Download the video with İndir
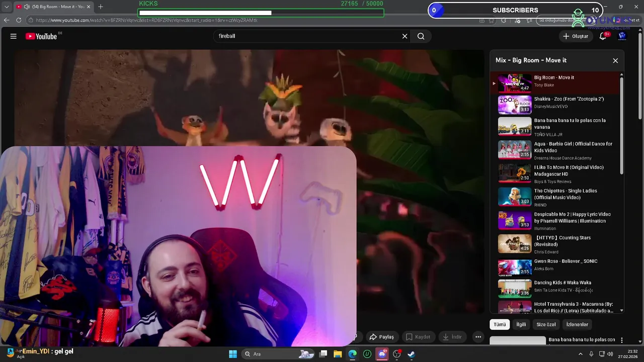Screen dimensions: 644x362 pos(451,337)
